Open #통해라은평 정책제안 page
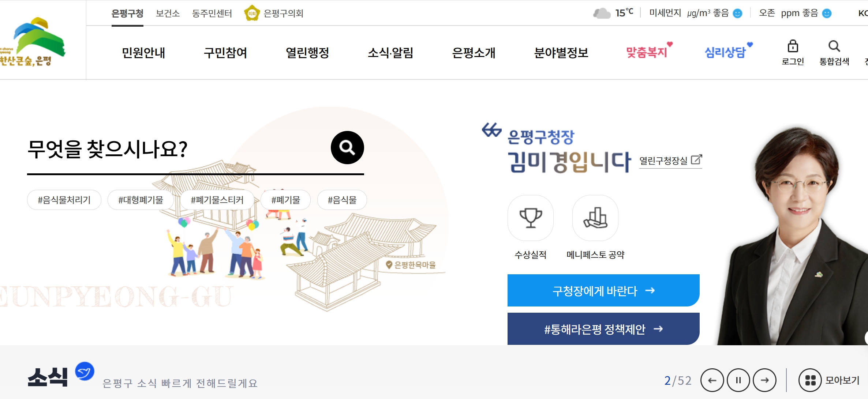Screen dimensions: 868x399 point(603,328)
